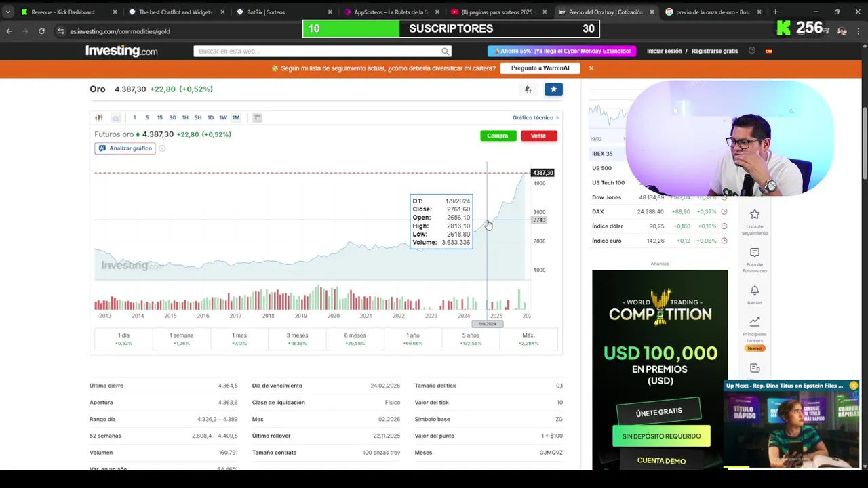Select the candlestick chart type icon

pos(99,117)
